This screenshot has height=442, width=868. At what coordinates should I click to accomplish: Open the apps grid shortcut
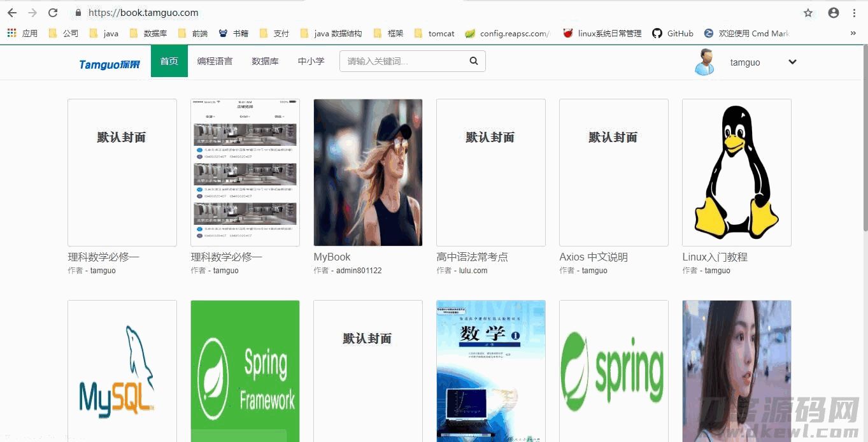tap(12, 33)
